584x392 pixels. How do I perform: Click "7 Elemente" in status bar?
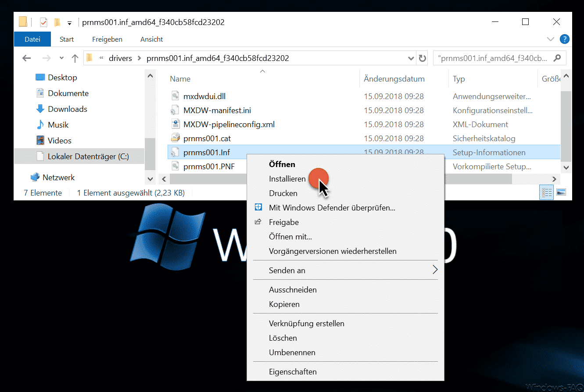(43, 192)
